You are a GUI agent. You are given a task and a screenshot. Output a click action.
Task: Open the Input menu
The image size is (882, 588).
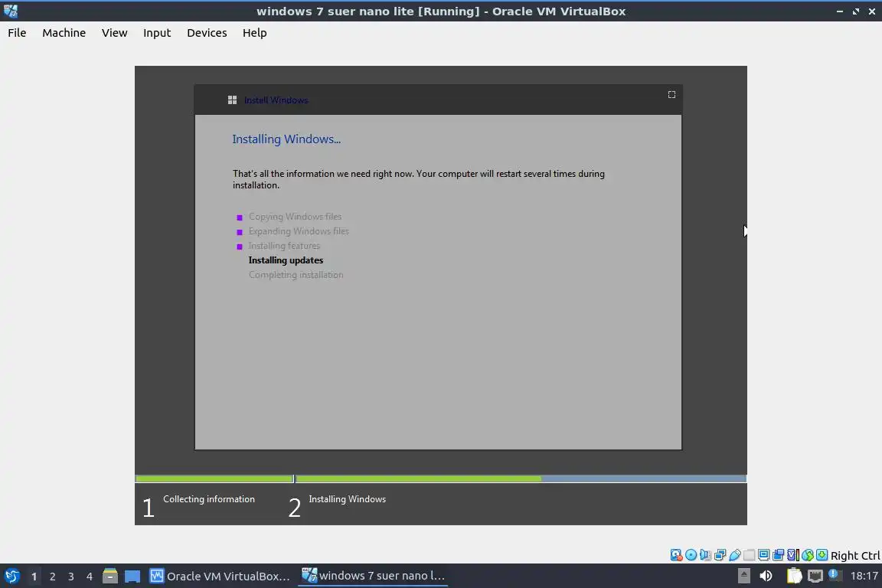[x=157, y=33]
